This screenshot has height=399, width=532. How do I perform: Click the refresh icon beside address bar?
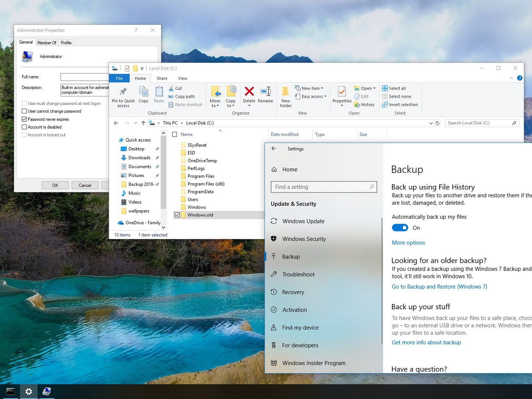[x=437, y=123]
